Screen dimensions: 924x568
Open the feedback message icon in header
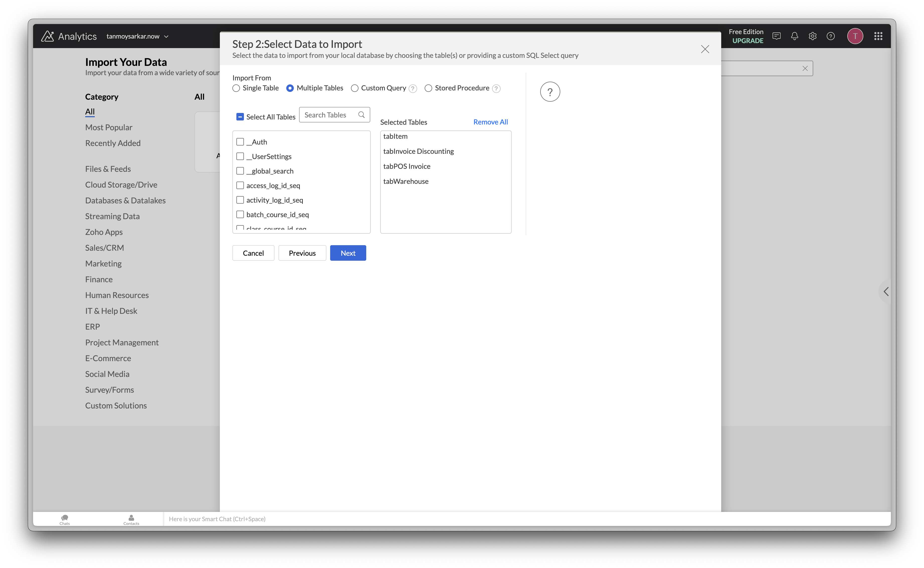point(776,36)
